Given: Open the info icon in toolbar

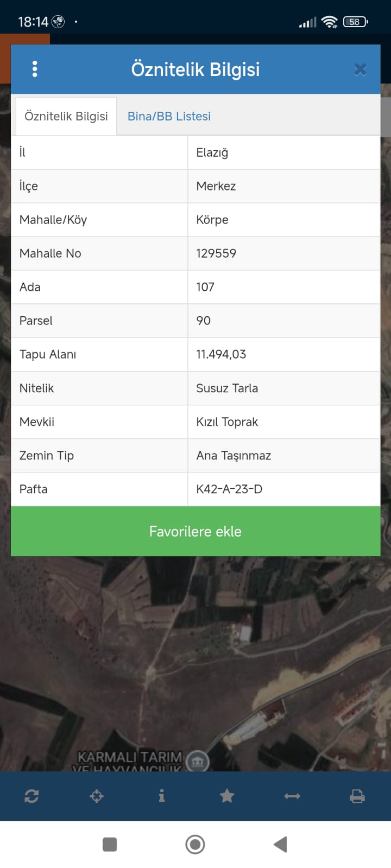Looking at the screenshot, I should (x=161, y=796).
